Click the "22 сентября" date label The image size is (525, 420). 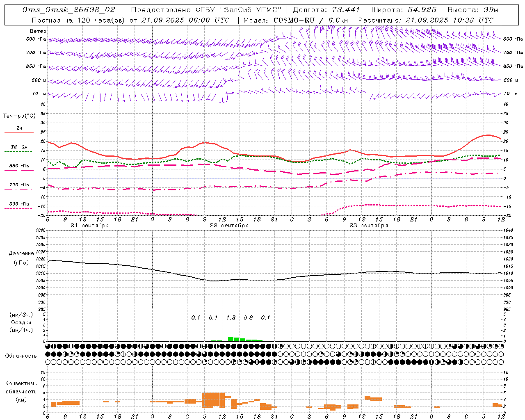click(229, 225)
